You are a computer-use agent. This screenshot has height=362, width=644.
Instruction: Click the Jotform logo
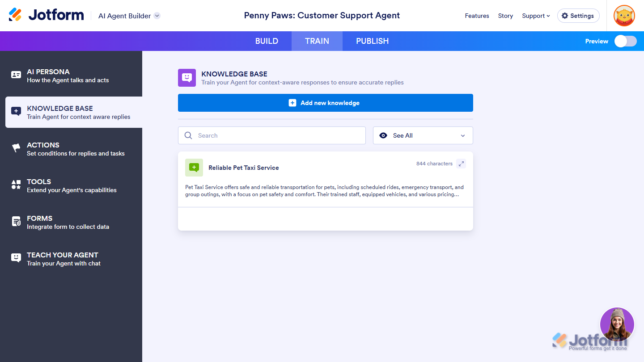(x=46, y=15)
